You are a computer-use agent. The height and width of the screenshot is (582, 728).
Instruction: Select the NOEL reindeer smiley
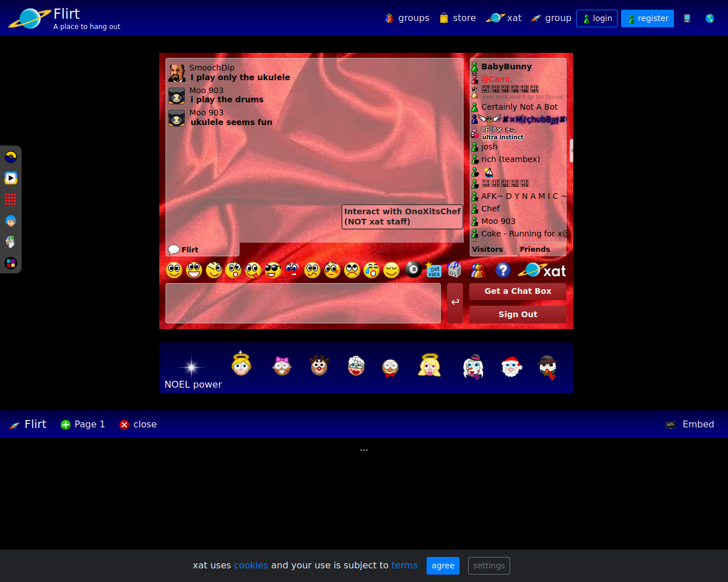click(319, 365)
